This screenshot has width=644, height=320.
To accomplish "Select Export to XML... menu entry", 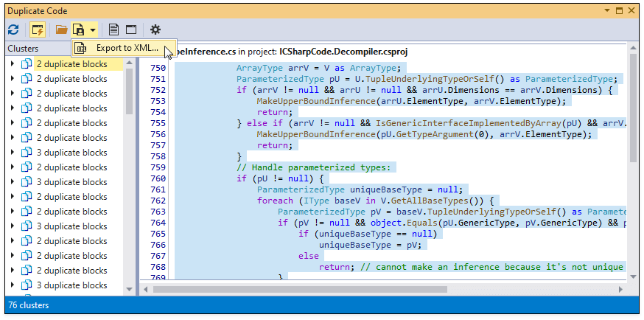I will [x=127, y=48].
